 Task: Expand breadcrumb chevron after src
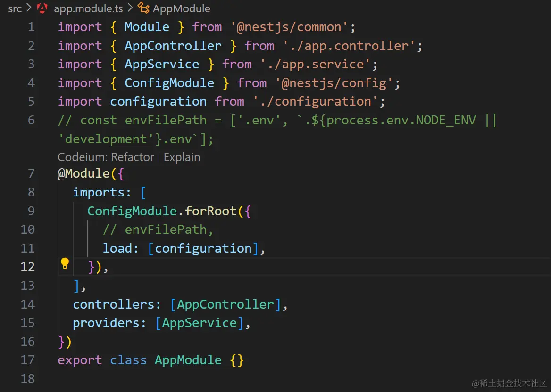(29, 8)
